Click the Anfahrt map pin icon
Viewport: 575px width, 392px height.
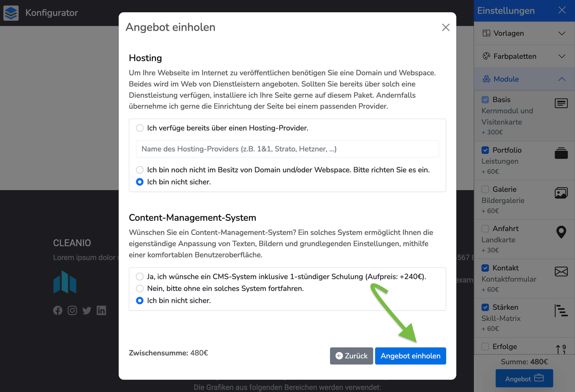point(561,232)
